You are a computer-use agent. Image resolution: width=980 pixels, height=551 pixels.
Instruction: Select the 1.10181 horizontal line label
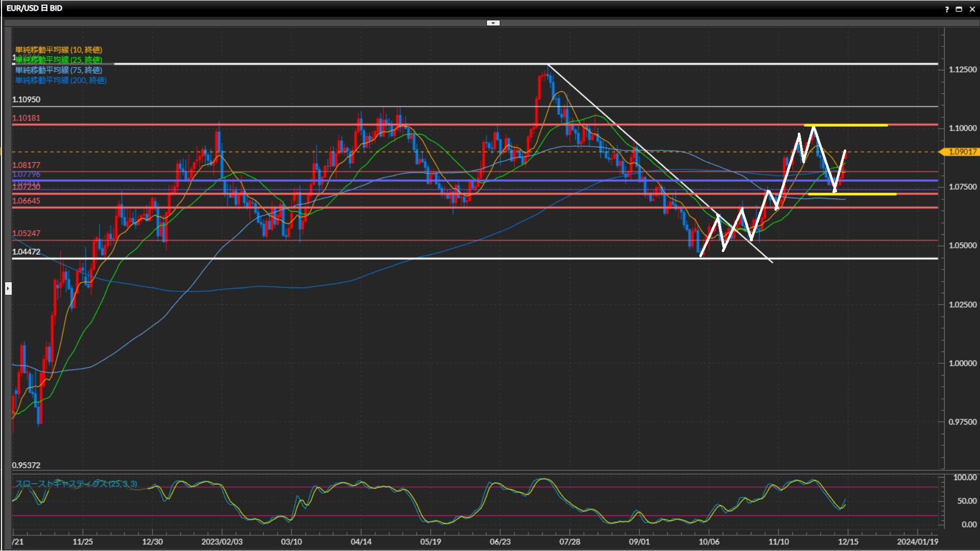pyautogui.click(x=26, y=118)
